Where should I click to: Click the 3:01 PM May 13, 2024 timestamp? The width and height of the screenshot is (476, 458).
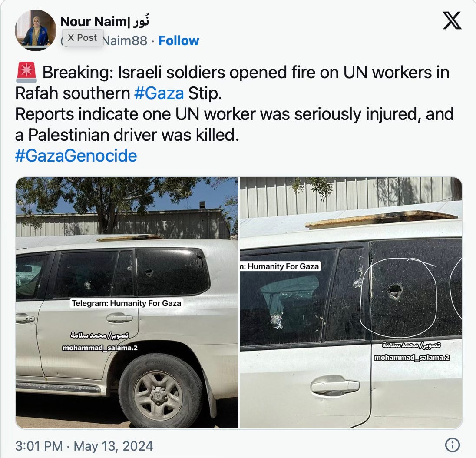click(x=84, y=446)
